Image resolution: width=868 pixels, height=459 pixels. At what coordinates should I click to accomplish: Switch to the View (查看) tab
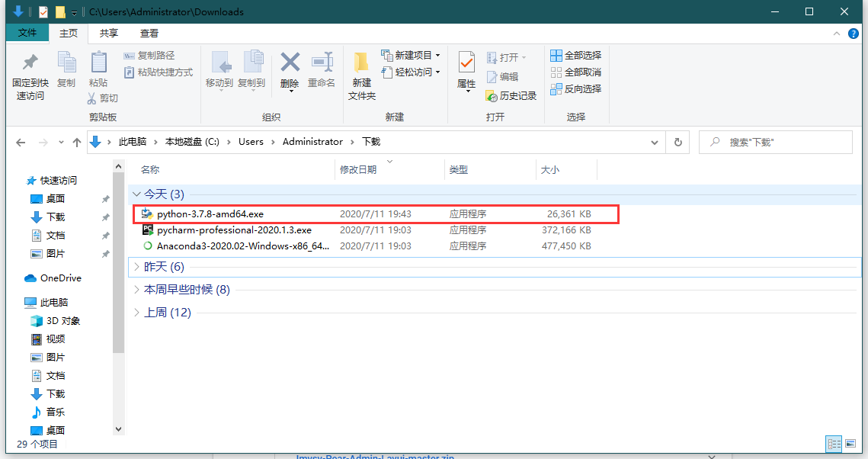tap(149, 34)
